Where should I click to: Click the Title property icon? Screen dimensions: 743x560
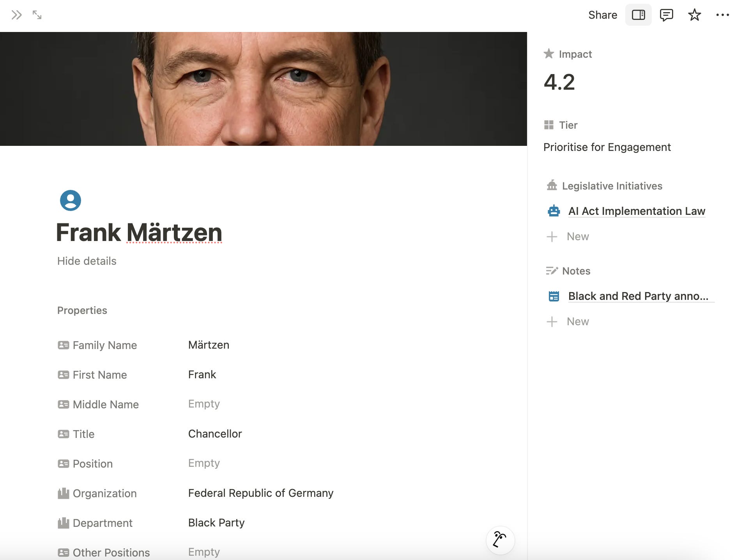(x=64, y=434)
